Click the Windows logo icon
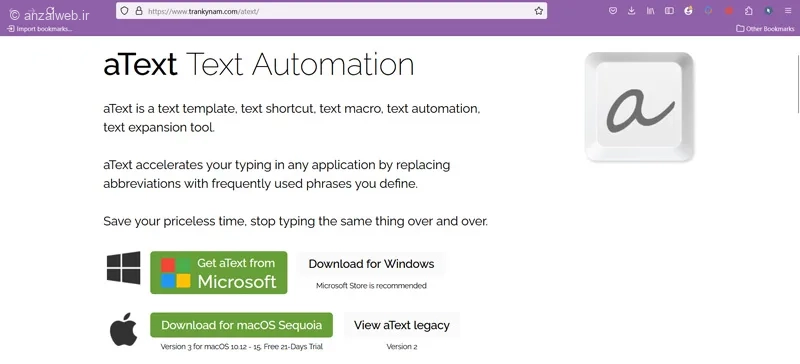 coord(123,268)
